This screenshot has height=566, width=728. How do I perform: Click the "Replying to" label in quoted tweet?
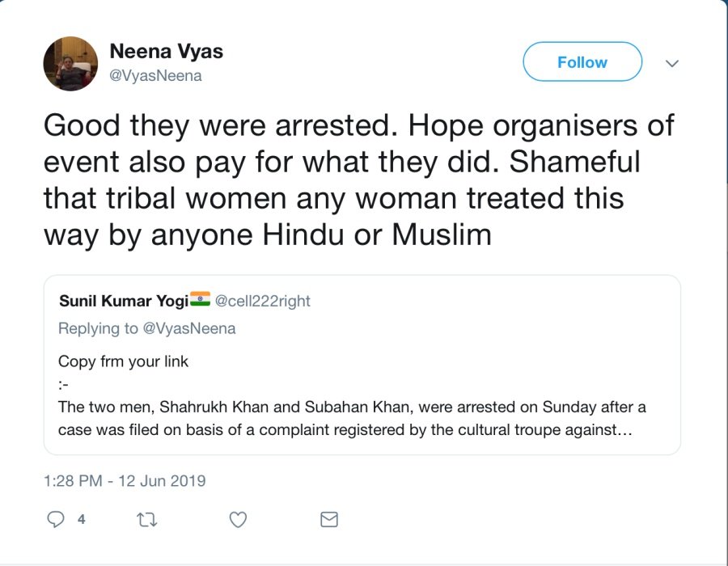(98, 328)
